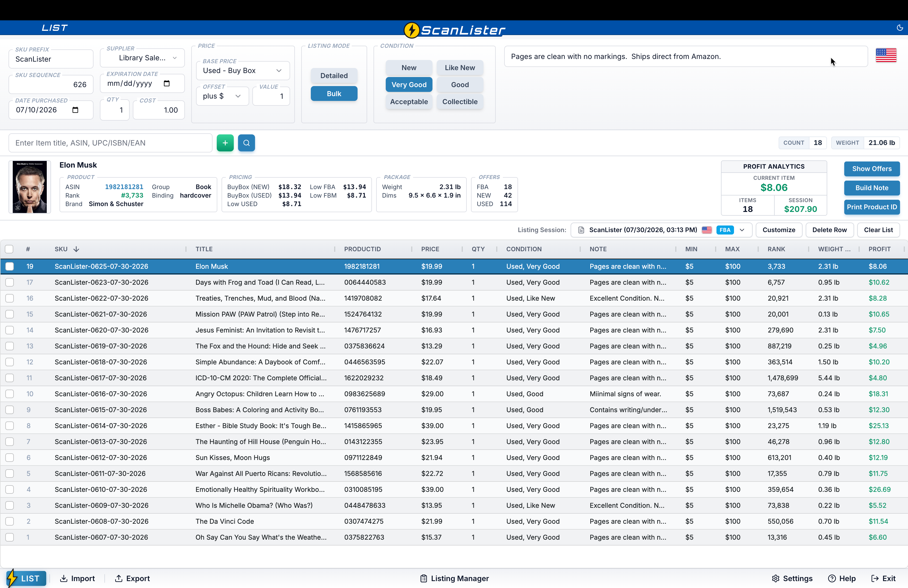
Task: Set condition to New
Action: pyautogui.click(x=409, y=67)
